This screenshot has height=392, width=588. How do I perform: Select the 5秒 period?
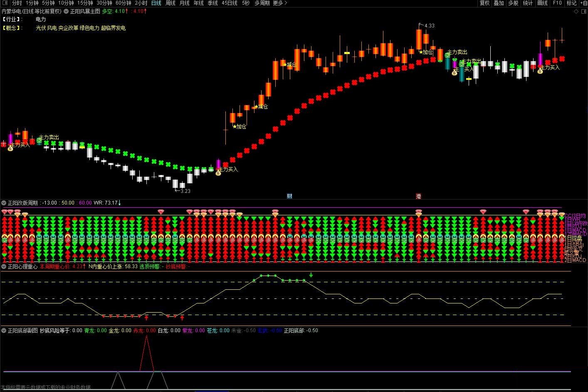pos(246,3)
